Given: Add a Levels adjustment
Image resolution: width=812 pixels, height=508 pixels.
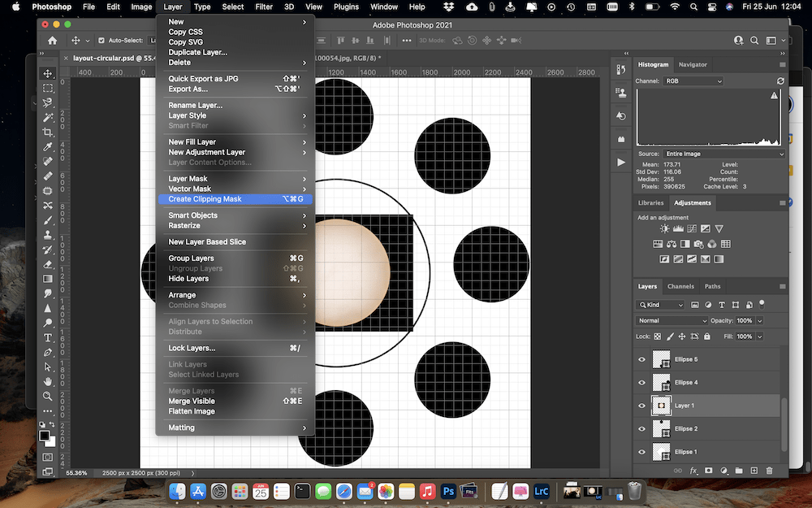Looking at the screenshot, I should pos(678,228).
